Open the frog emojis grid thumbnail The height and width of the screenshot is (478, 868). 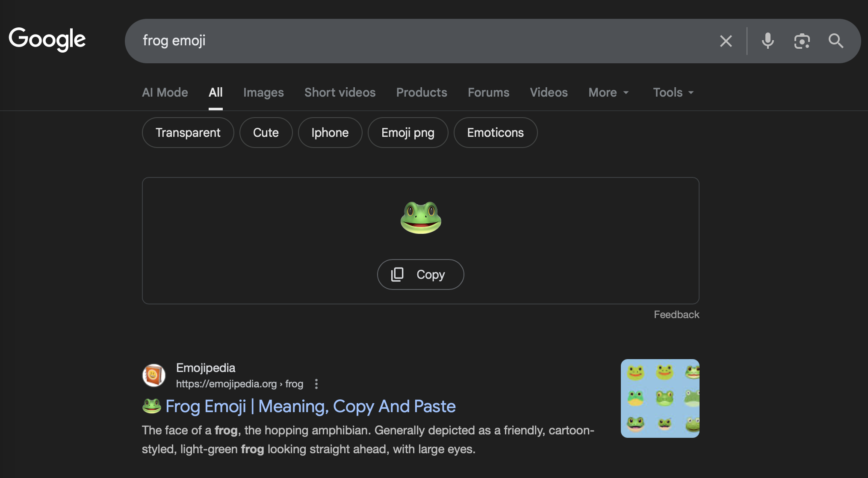click(660, 398)
